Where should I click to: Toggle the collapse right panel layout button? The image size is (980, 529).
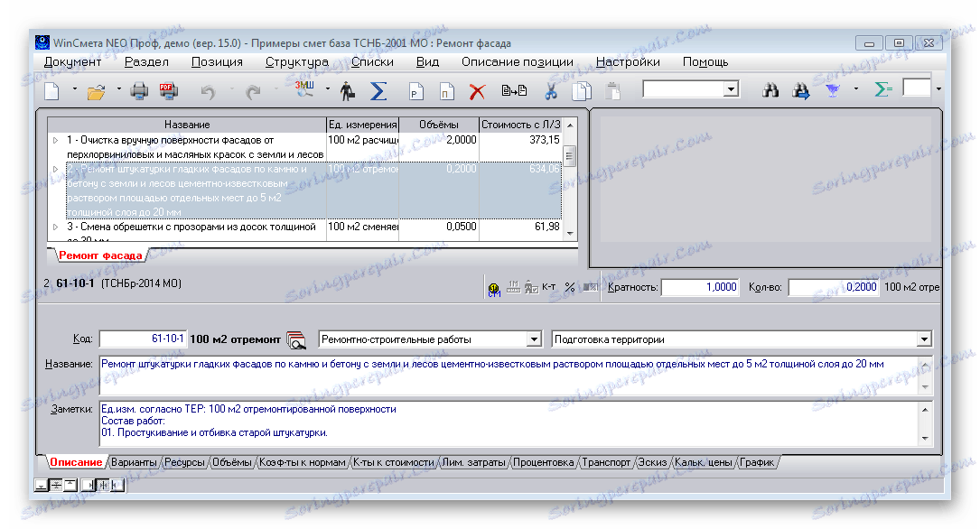(89, 485)
